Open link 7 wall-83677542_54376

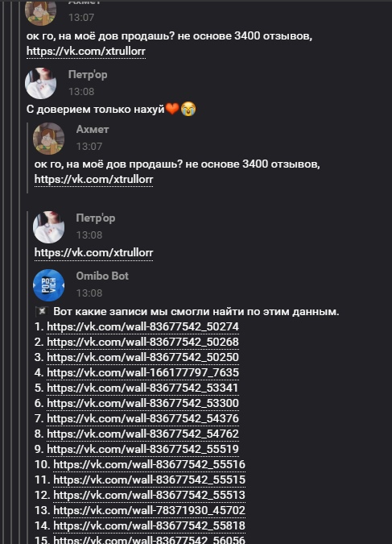[142, 418]
